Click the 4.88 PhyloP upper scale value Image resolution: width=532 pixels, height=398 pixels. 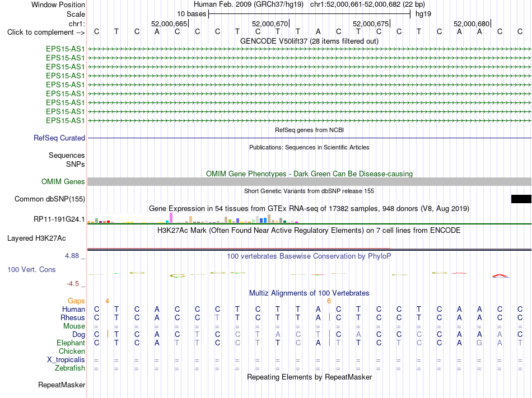pyautogui.click(x=72, y=256)
